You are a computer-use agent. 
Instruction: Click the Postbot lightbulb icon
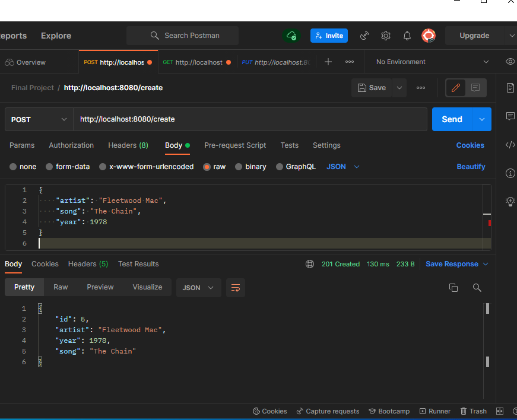tap(510, 202)
